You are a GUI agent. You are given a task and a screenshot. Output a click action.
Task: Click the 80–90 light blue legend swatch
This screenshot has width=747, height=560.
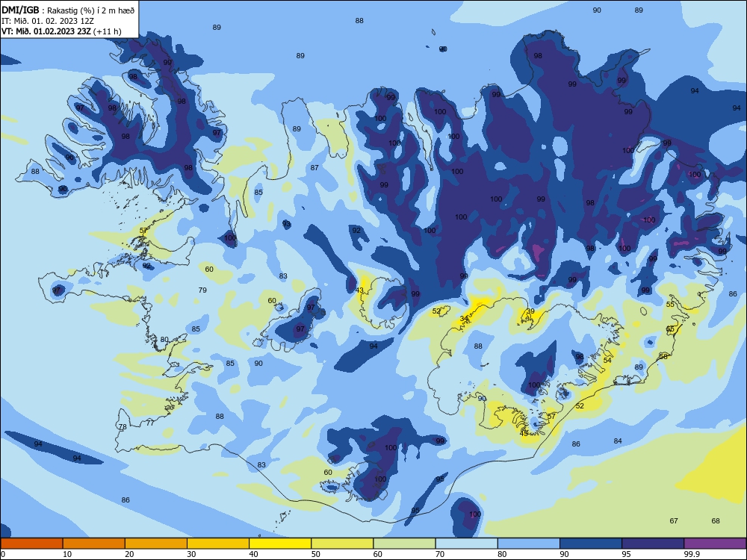pyautogui.click(x=529, y=544)
